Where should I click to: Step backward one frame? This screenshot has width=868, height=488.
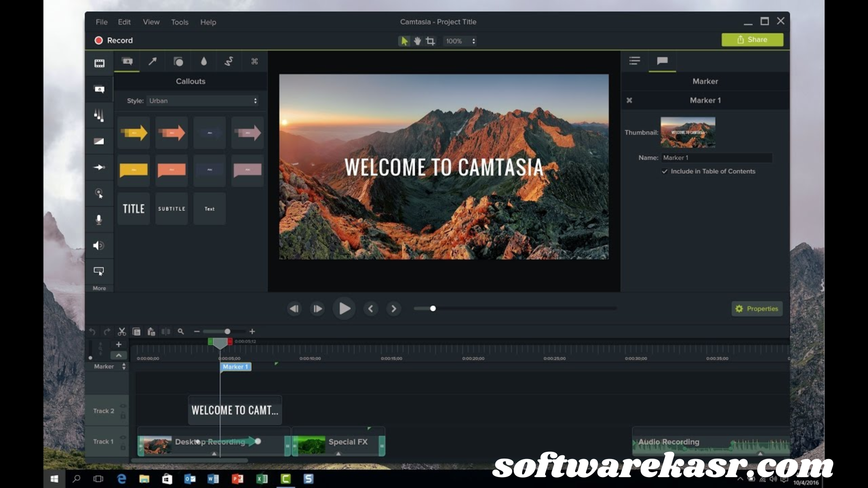pos(294,309)
